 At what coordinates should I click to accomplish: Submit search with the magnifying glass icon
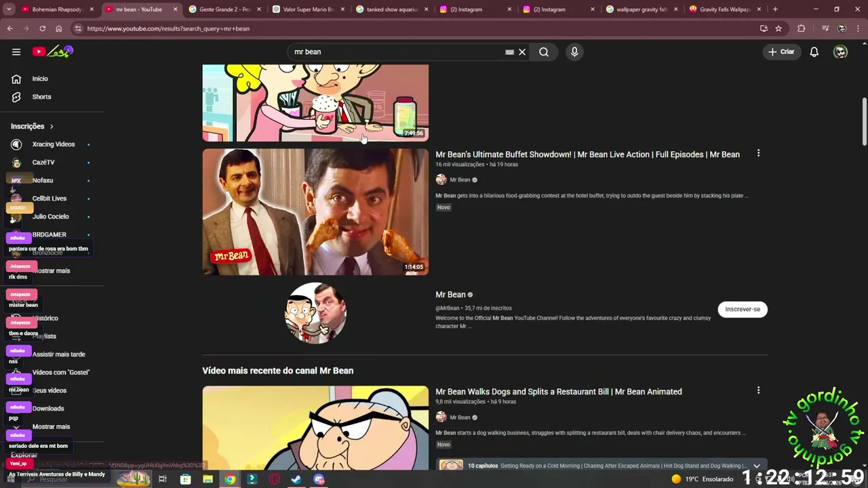[544, 52]
